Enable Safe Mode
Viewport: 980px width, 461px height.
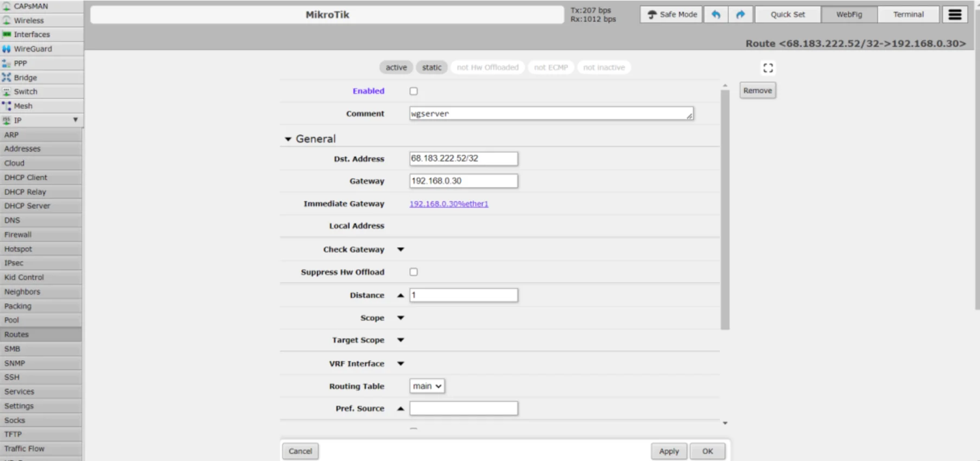[671, 15]
